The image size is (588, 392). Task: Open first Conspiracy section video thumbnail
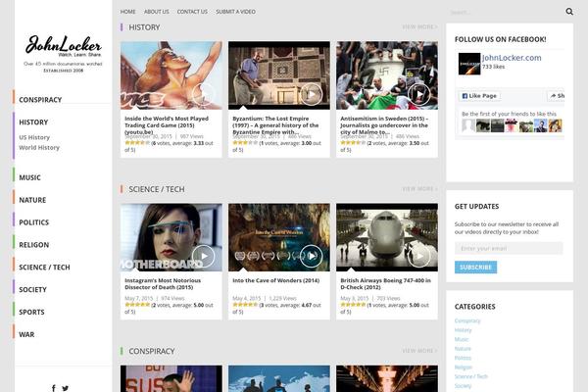(171, 379)
